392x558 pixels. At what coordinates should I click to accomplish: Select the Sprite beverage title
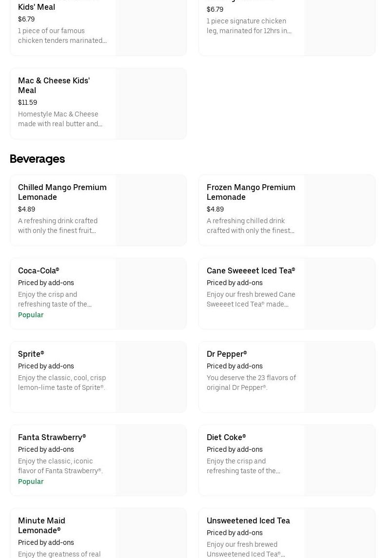(31, 354)
